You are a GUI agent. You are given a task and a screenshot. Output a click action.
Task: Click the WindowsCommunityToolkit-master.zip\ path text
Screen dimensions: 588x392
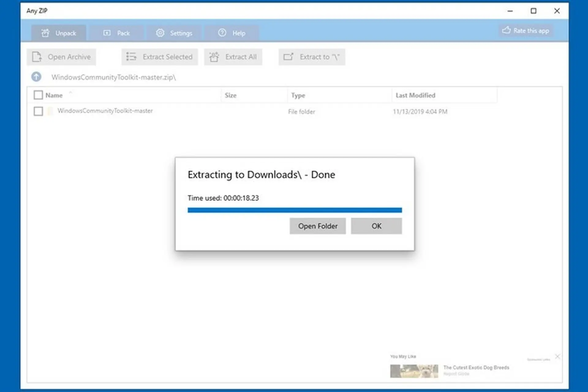point(114,77)
